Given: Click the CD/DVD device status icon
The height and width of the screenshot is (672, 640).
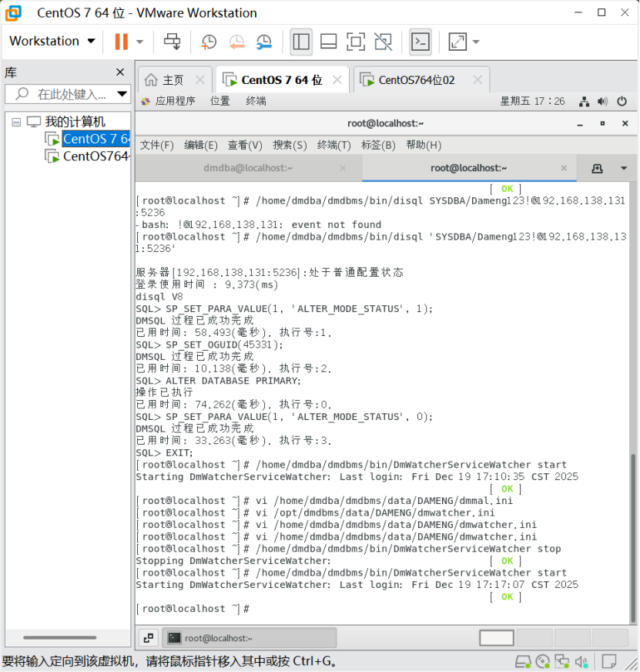Looking at the screenshot, I should pos(543,662).
